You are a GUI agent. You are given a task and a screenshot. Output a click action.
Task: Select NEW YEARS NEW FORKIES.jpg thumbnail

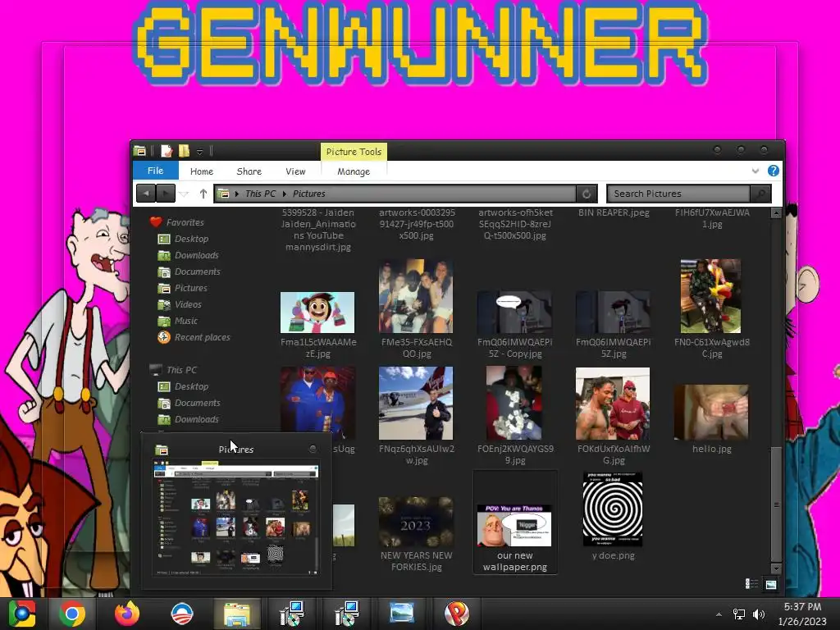[x=416, y=522]
